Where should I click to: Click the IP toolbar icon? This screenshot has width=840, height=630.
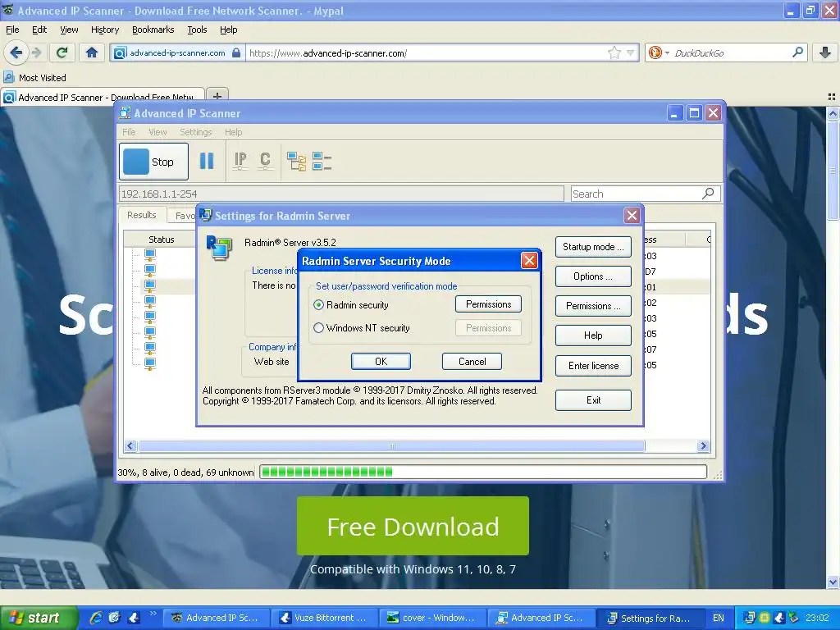point(240,161)
